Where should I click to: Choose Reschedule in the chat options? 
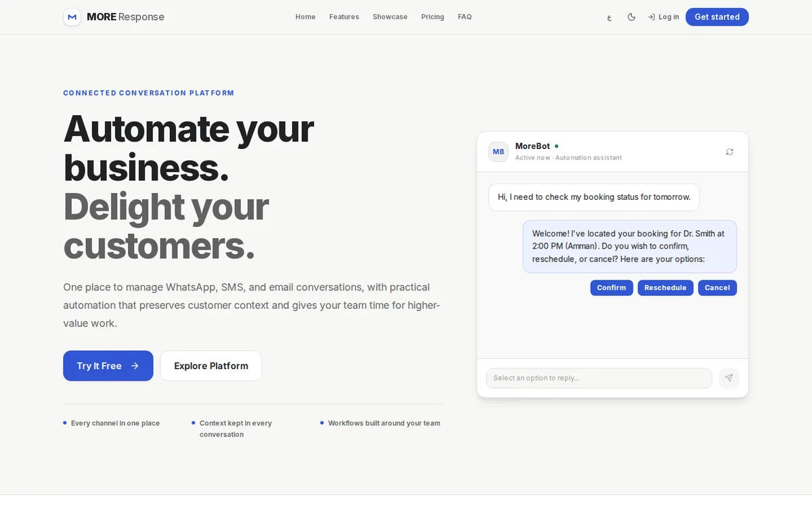click(665, 288)
